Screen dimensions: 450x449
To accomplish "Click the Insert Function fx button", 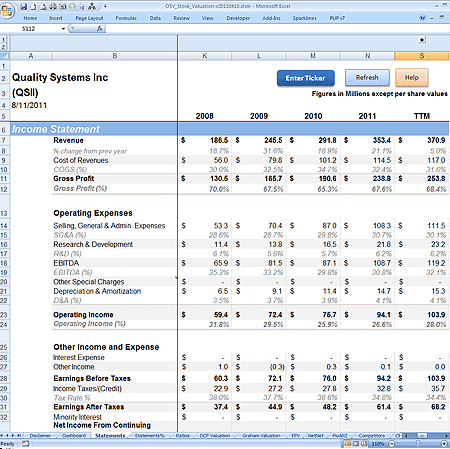I will coord(100,29).
